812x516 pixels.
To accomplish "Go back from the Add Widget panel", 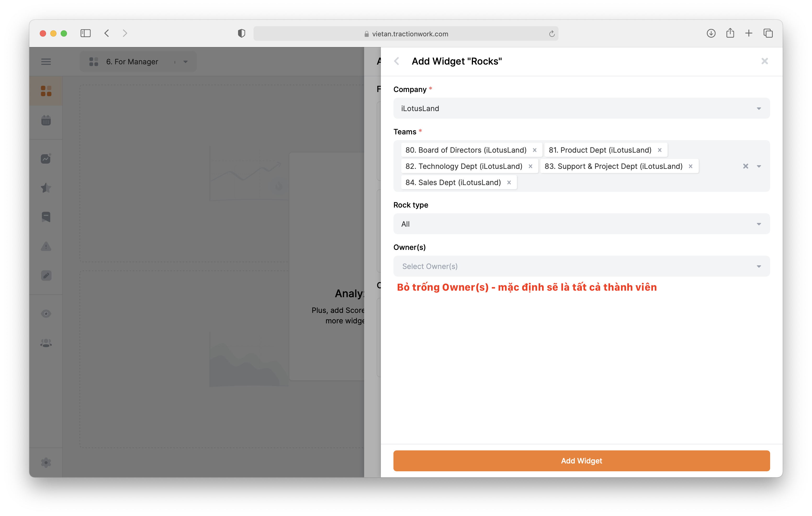I will click(x=397, y=61).
